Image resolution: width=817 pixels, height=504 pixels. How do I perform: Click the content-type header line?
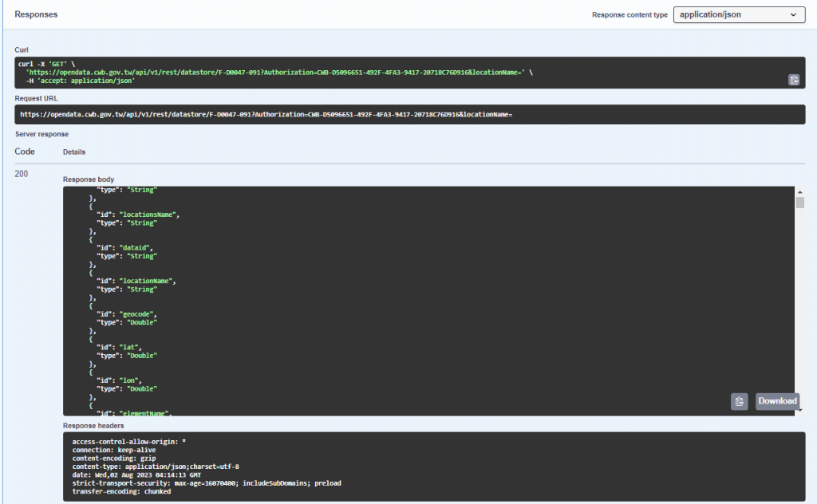pyautogui.click(x=156, y=467)
